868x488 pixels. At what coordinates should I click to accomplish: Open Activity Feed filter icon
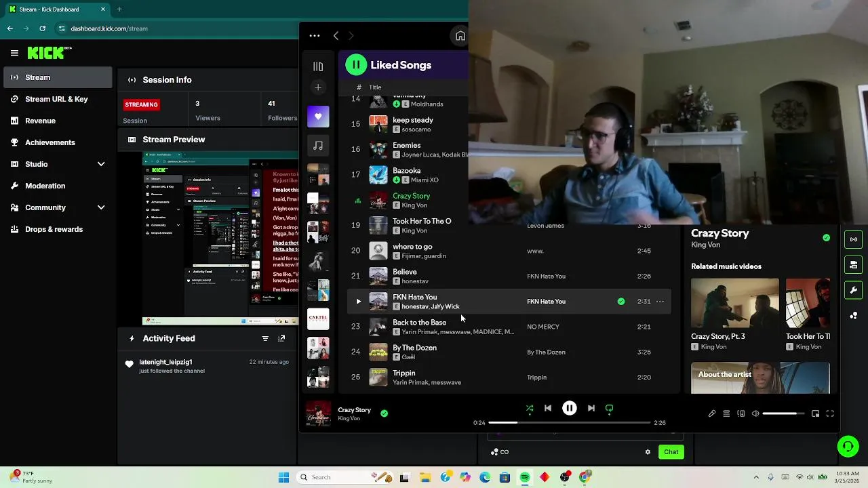tap(265, 338)
